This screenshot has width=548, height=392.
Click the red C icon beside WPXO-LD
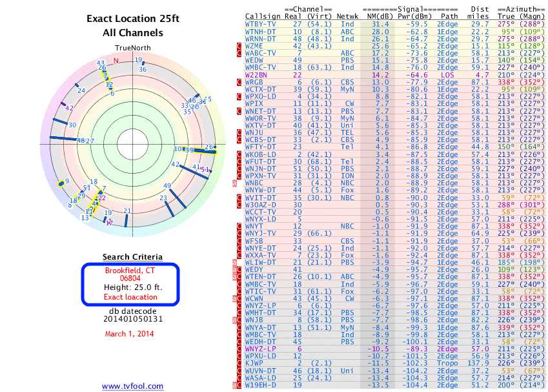(240, 96)
